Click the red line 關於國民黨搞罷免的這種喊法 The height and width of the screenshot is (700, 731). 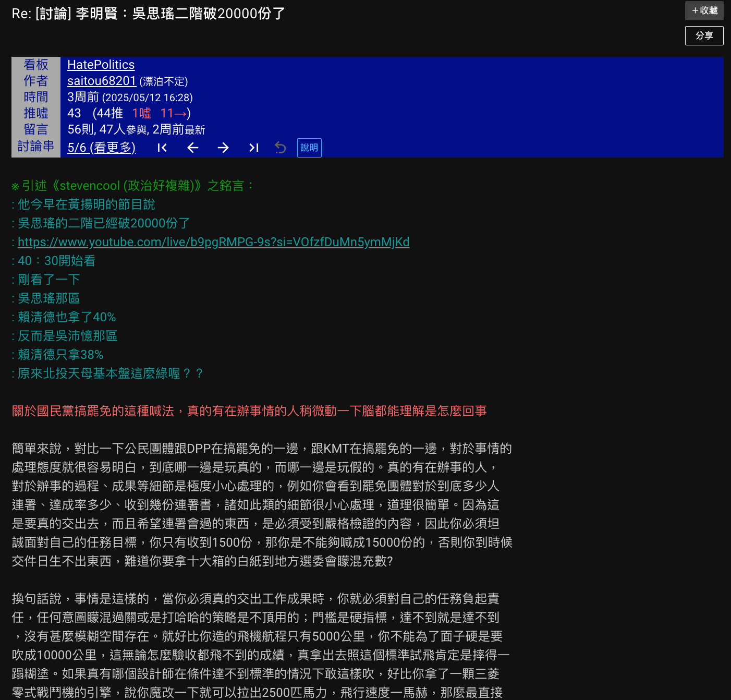pos(249,411)
